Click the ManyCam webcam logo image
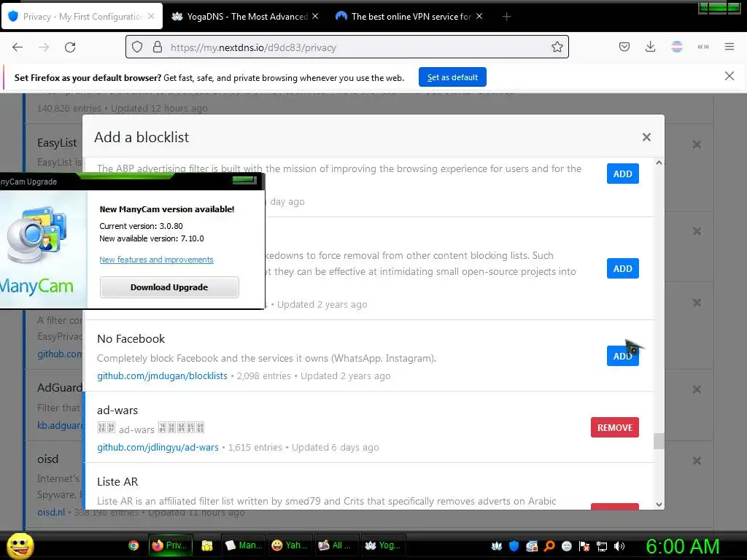The height and width of the screenshot is (560, 747). point(37,233)
